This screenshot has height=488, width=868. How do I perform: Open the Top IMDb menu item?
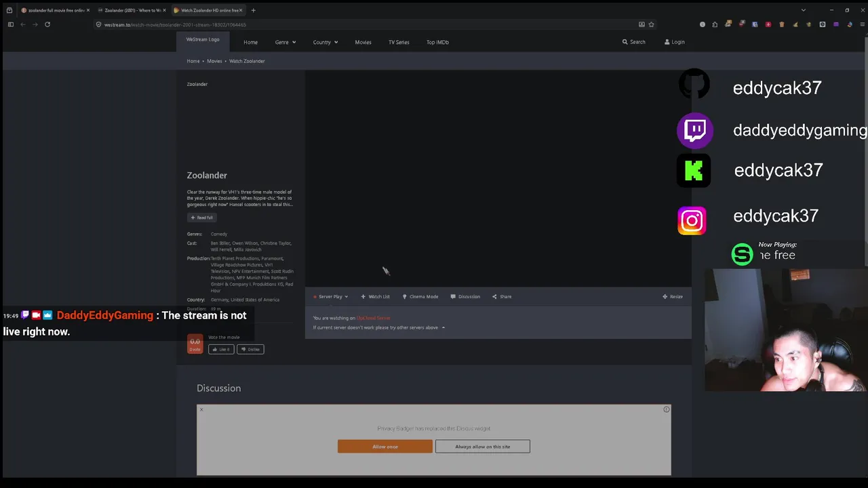[x=437, y=42]
